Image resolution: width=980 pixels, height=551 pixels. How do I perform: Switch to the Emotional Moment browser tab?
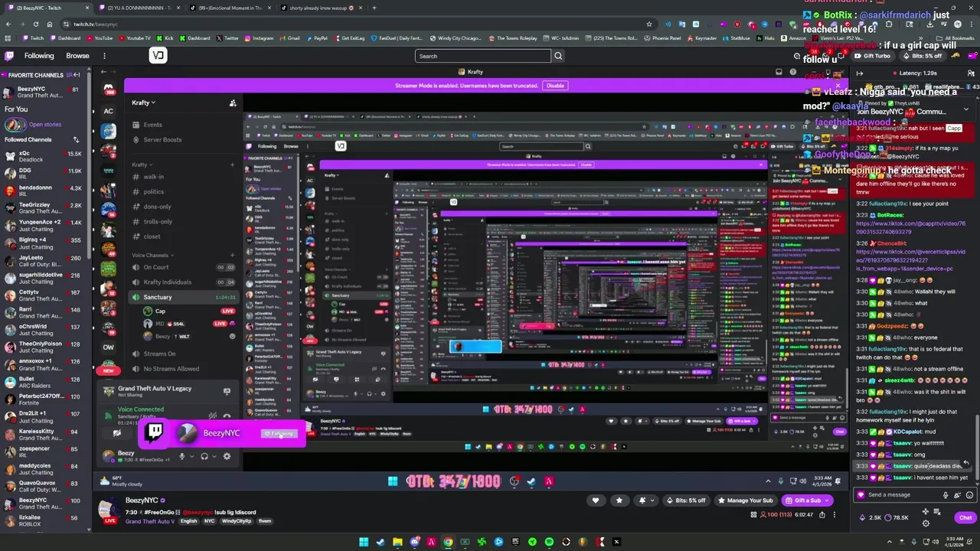(230, 8)
